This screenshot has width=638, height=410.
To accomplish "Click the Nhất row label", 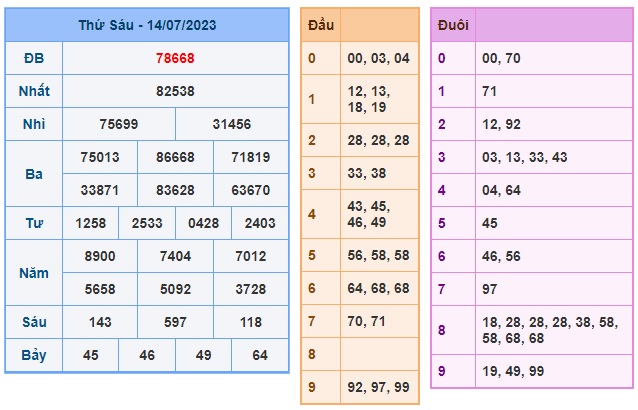I will pyautogui.click(x=34, y=91).
